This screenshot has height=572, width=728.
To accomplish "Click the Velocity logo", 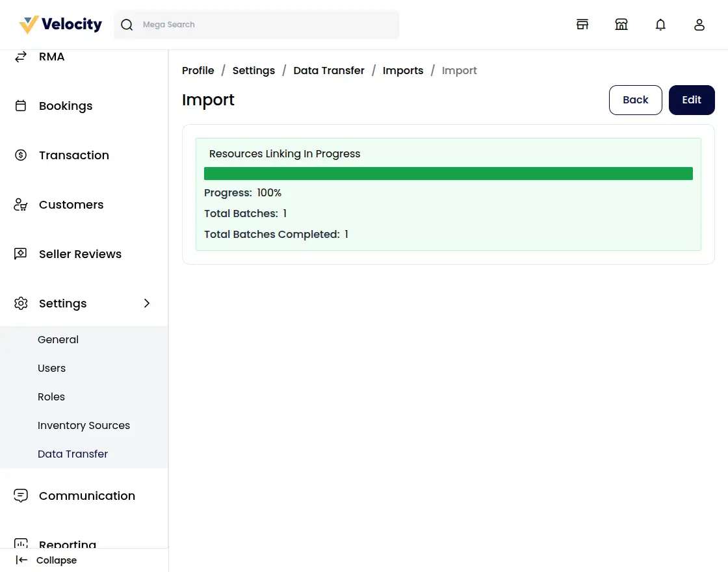I will (x=60, y=25).
